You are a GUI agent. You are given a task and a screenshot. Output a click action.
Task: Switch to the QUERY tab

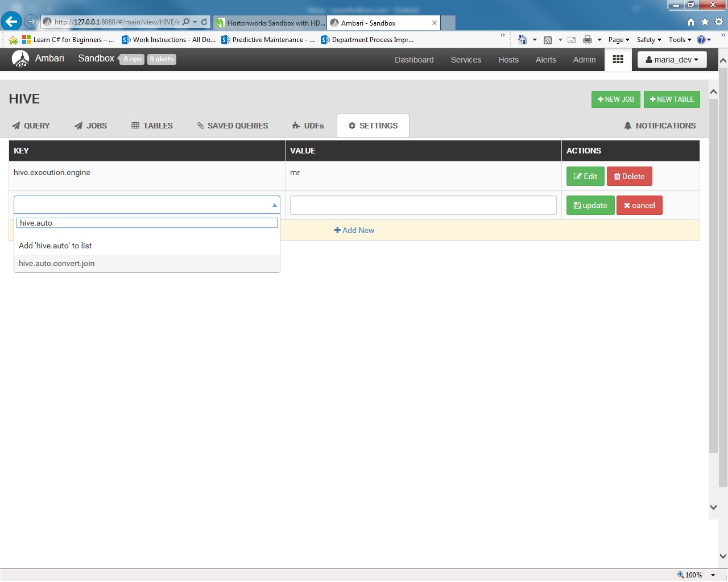[x=31, y=126]
